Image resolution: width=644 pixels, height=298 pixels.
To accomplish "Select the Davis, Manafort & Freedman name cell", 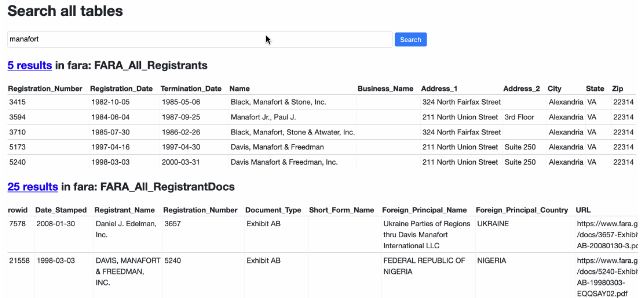I will coord(277,147).
